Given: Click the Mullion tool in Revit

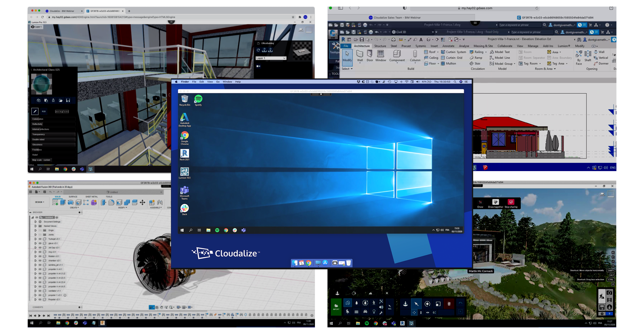Looking at the screenshot, I should [x=448, y=63].
